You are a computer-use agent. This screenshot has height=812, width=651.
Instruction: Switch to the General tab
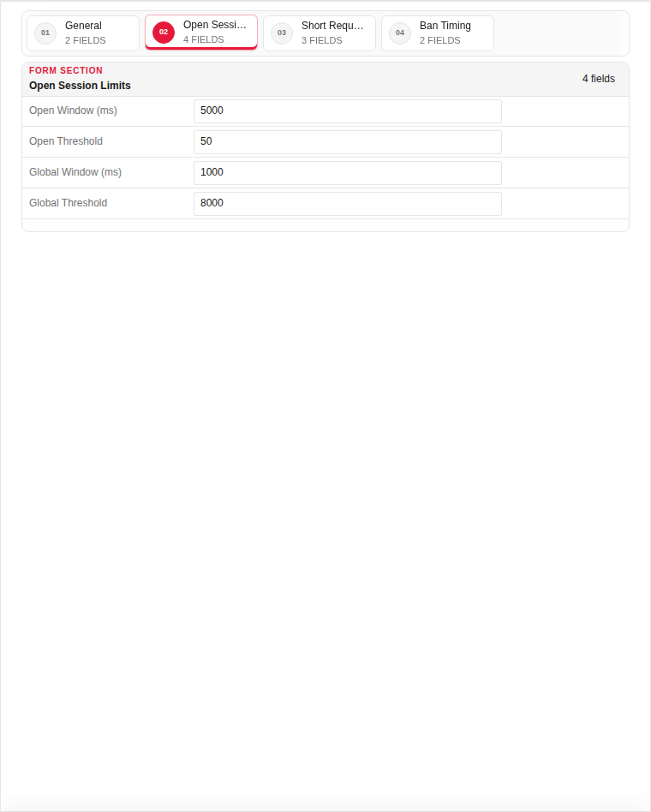click(x=83, y=33)
